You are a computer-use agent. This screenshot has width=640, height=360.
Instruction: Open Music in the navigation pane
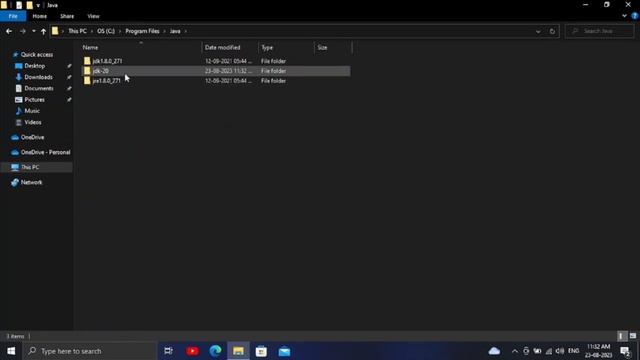click(32, 111)
